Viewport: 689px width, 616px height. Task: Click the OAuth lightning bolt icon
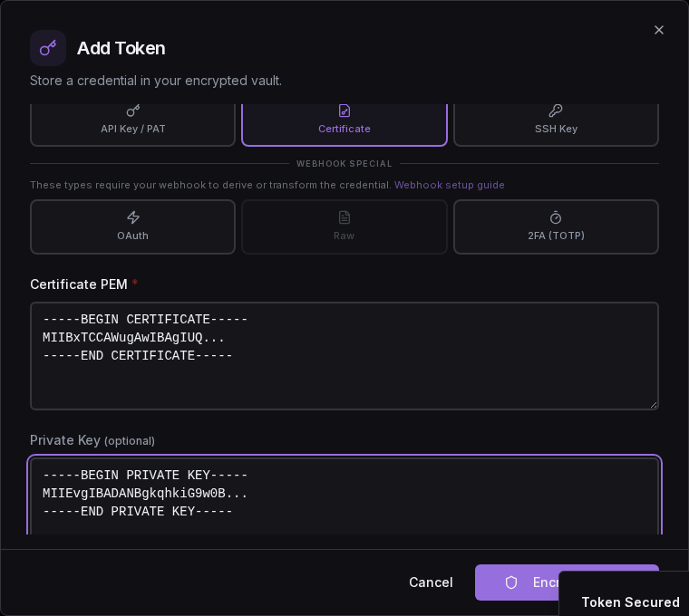click(132, 217)
